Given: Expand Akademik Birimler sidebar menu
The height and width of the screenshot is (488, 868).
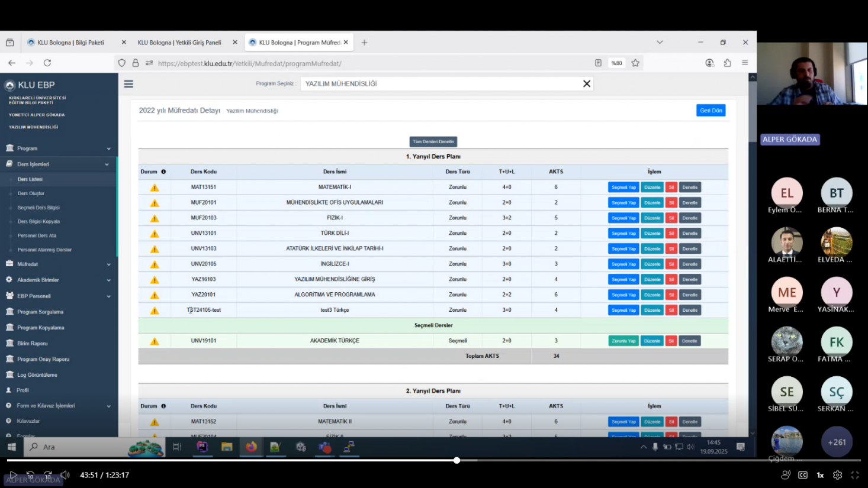Looking at the screenshot, I should [58, 280].
